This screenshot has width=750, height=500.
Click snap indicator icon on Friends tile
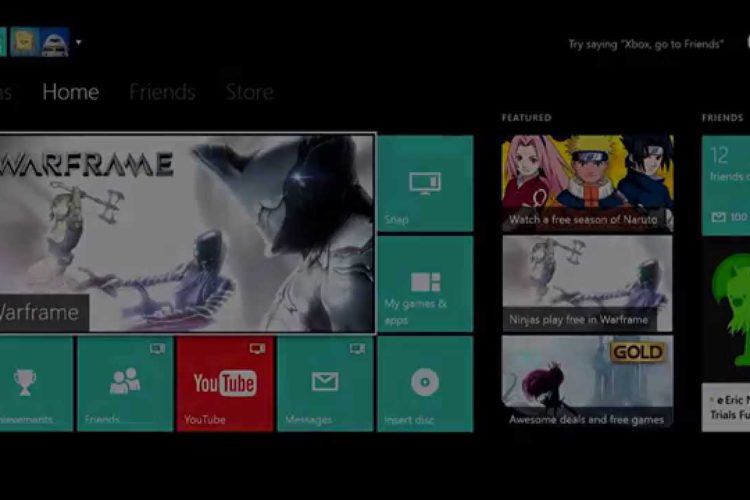coord(157,348)
